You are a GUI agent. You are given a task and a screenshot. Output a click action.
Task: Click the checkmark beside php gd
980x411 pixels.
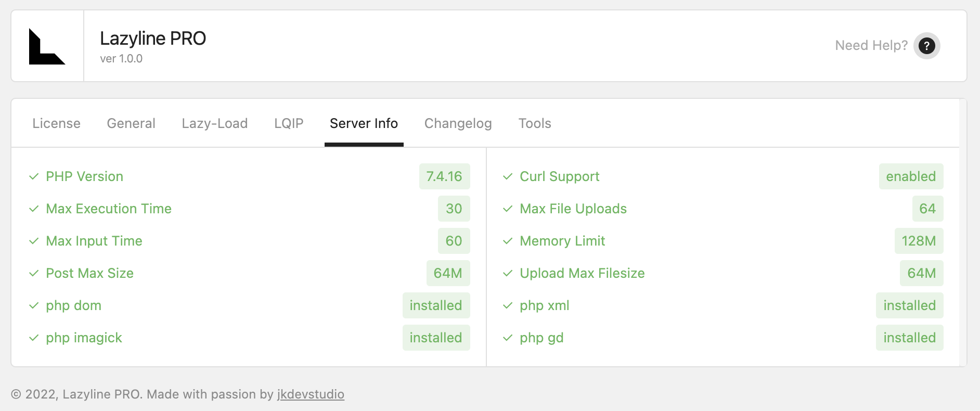[x=507, y=338]
